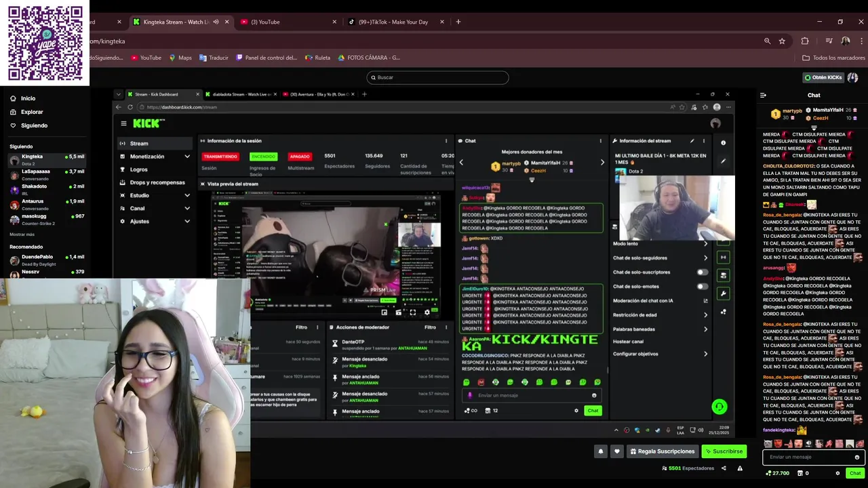Screen dimensions: 868x488
Task: Click the green Chat send button at bottom right
Action: click(x=855, y=473)
